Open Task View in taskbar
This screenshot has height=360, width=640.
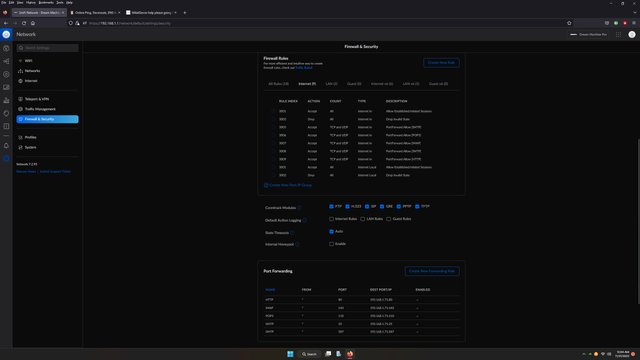(x=328, y=354)
